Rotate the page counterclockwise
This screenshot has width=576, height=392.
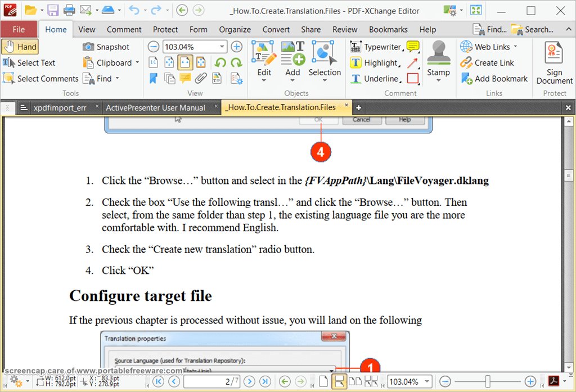[x=220, y=62]
